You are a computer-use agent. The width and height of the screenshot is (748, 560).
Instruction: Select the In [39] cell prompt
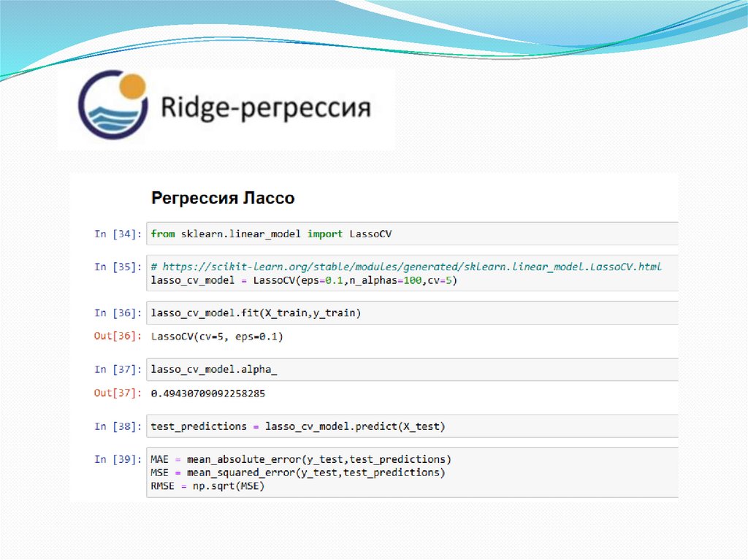point(116,459)
